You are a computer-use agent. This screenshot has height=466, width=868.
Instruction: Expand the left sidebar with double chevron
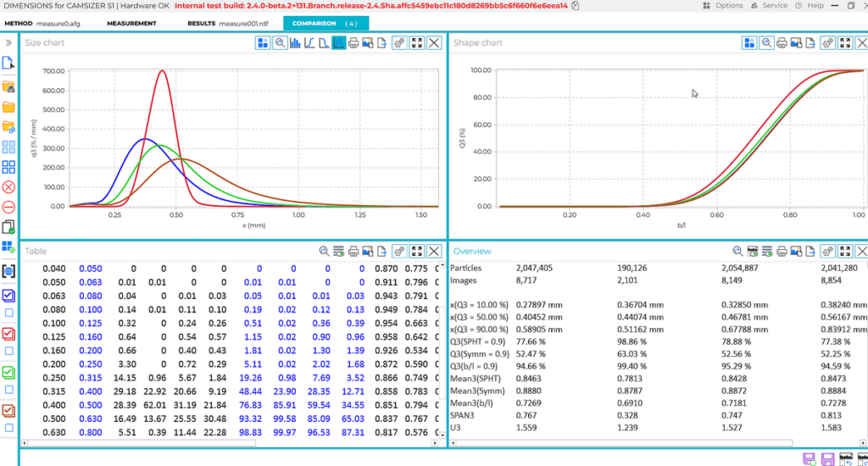click(x=8, y=42)
